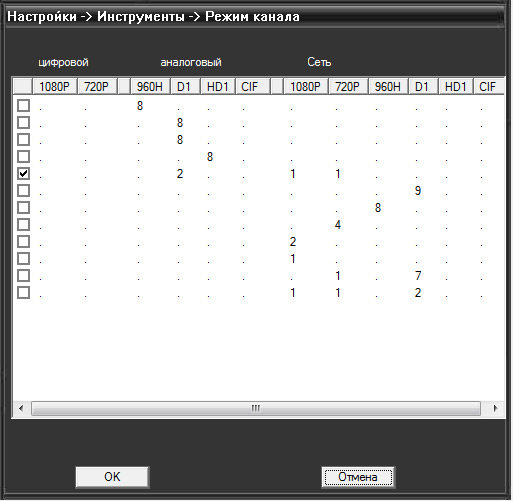Viewport: 513px width, 501px height.
Task: Enable the row with network D1 9
Action: (x=23, y=191)
